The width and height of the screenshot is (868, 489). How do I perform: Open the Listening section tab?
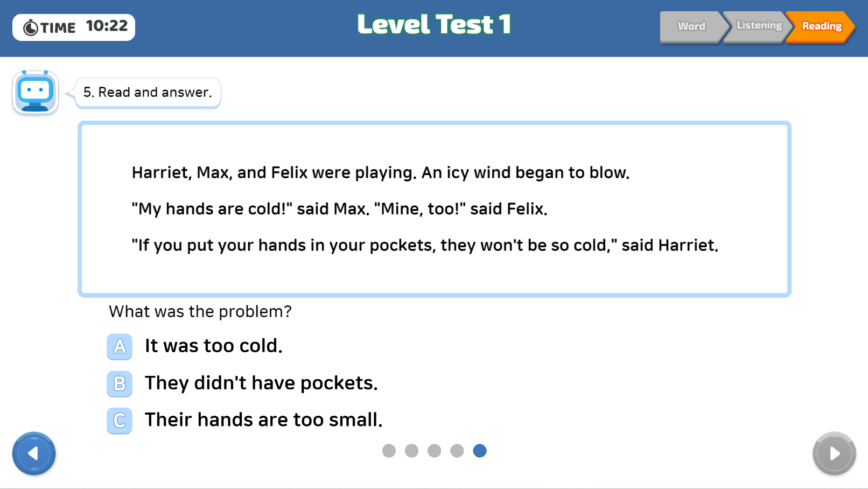[758, 26]
